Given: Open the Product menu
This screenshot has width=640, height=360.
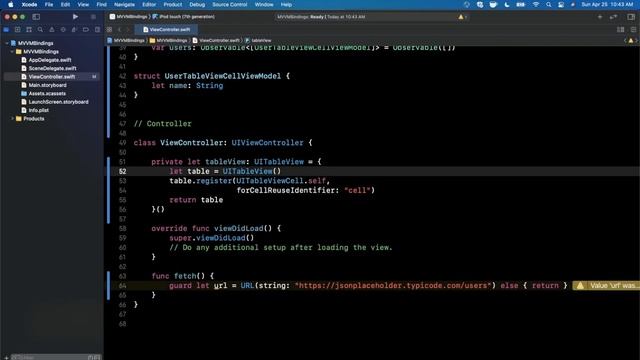Looking at the screenshot, I should click(173, 4).
